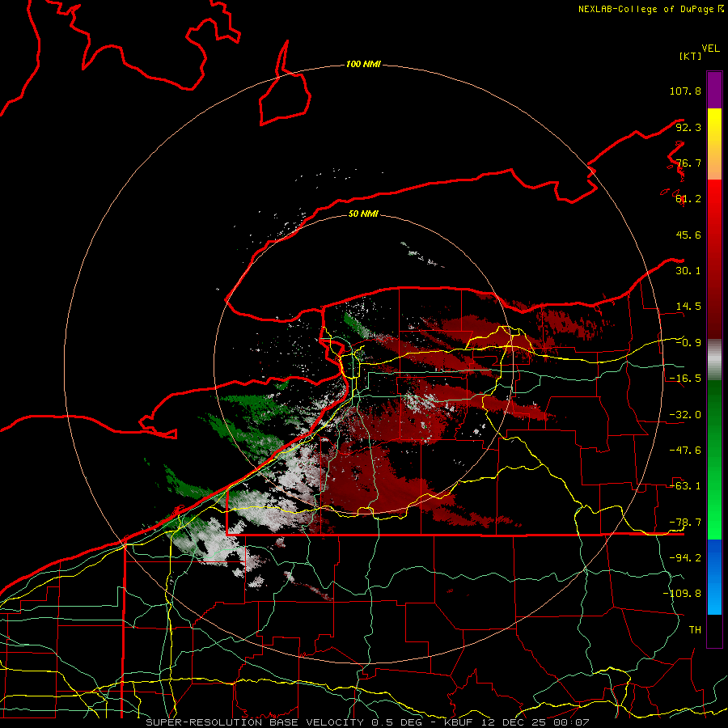Click the purple segment of the velocity color bar
Image resolution: width=728 pixels, height=728 pixels.
[x=714, y=90]
